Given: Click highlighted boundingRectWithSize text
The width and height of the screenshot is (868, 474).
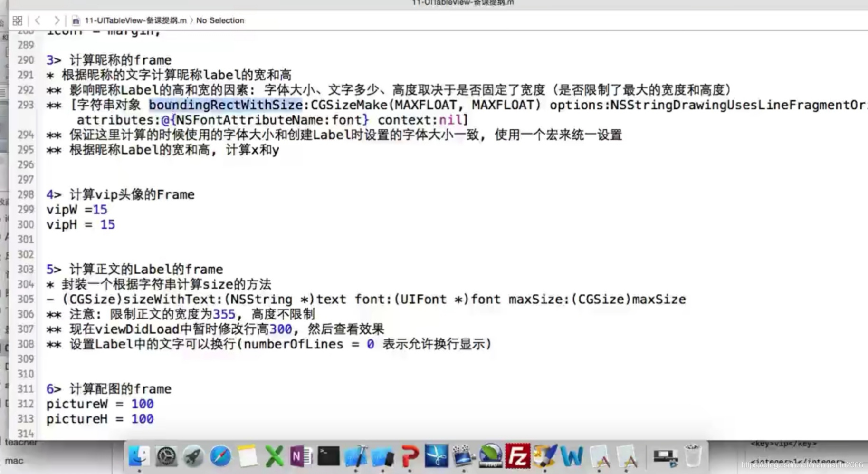Looking at the screenshot, I should tap(226, 105).
